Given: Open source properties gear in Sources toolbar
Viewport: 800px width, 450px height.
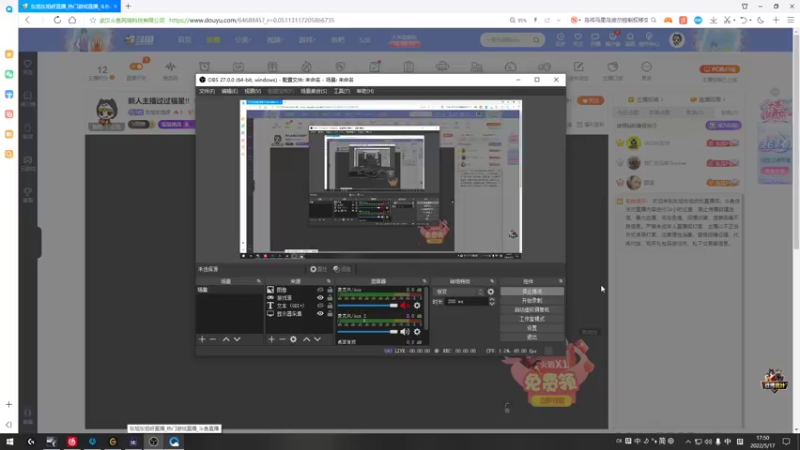Looking at the screenshot, I should pos(293,339).
